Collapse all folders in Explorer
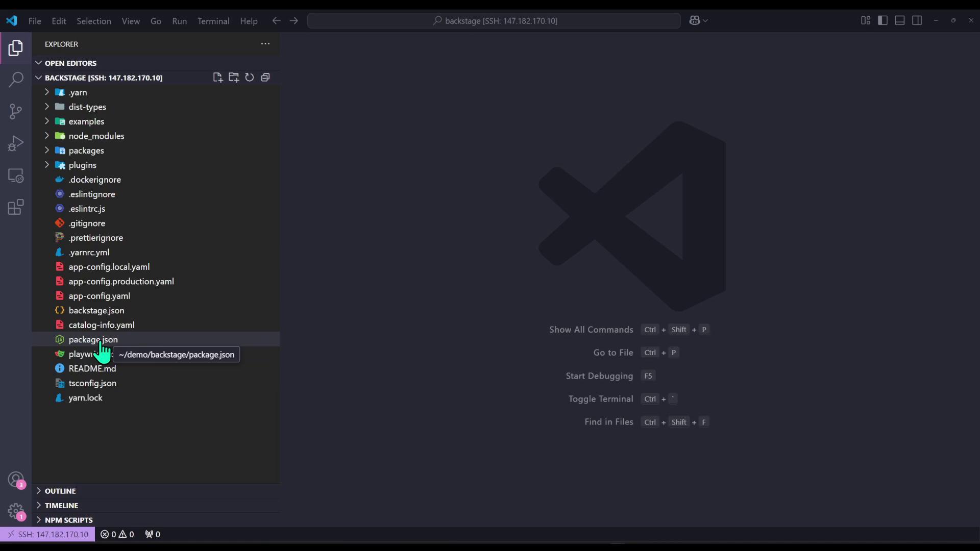 point(265,78)
